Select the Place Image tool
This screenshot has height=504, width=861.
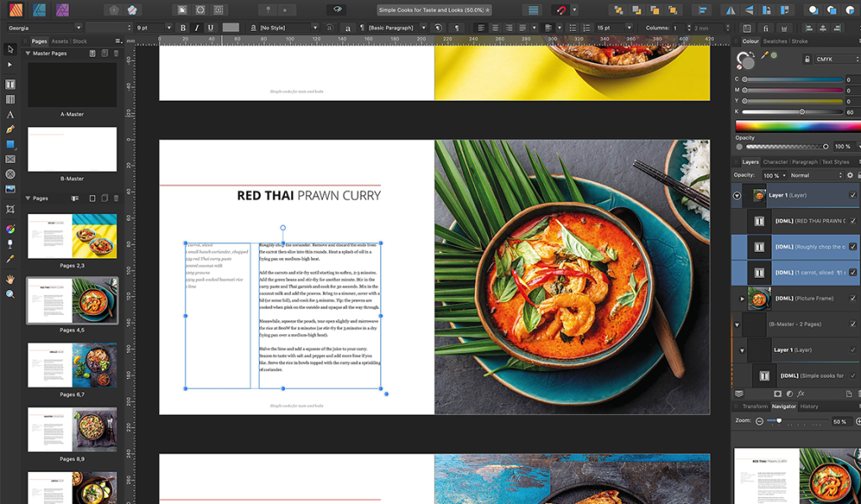[10, 189]
